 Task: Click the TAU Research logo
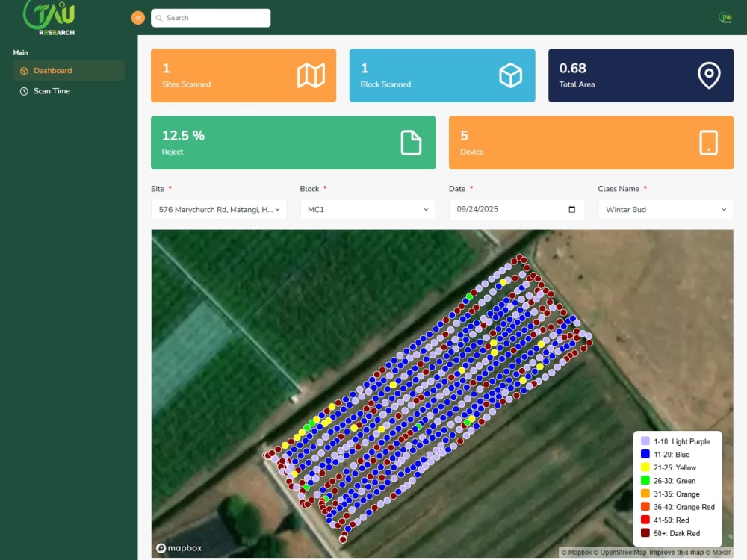[49, 18]
